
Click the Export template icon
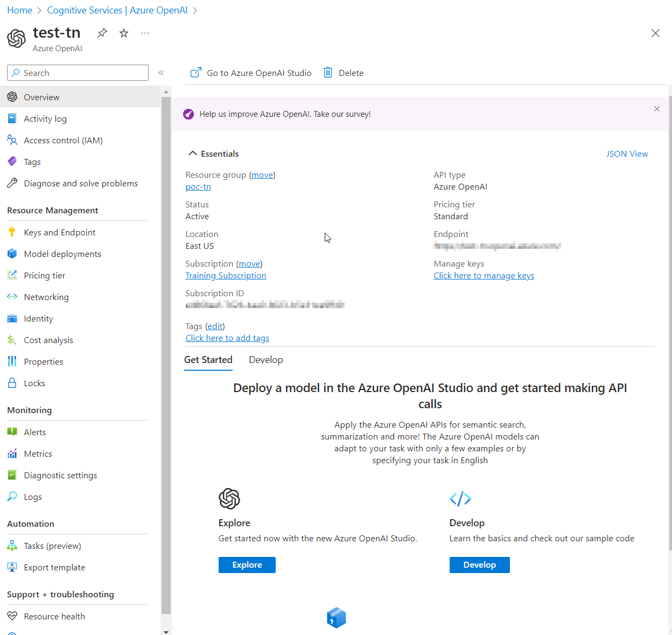[x=12, y=567]
